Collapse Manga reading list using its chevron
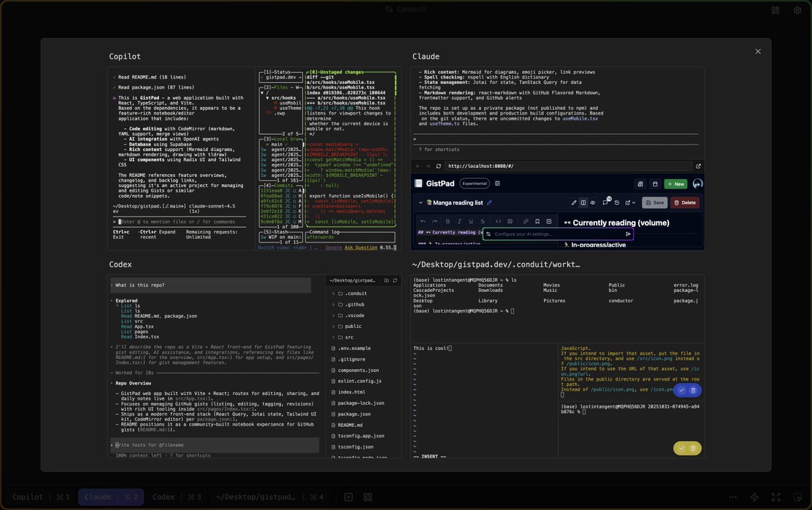The width and height of the screenshot is (812, 510). (x=421, y=203)
